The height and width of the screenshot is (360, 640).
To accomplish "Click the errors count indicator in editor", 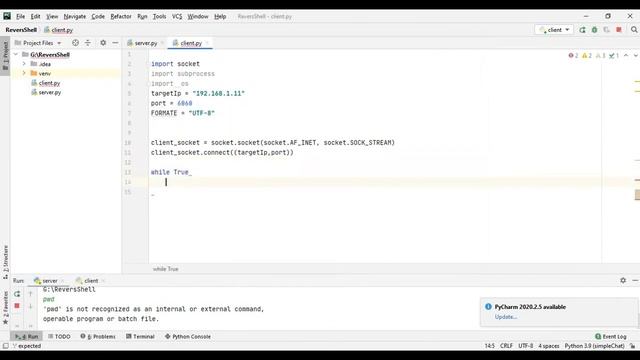I will click(x=573, y=56).
